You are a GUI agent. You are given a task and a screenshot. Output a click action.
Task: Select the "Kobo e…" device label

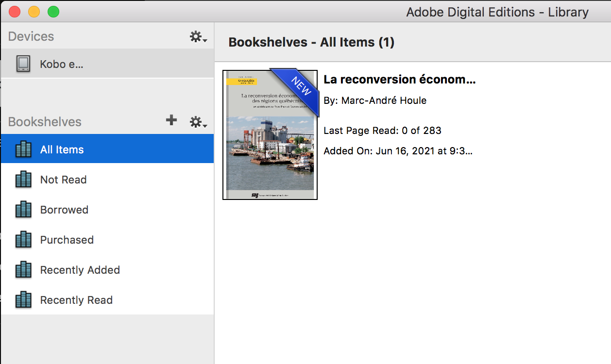(x=62, y=64)
